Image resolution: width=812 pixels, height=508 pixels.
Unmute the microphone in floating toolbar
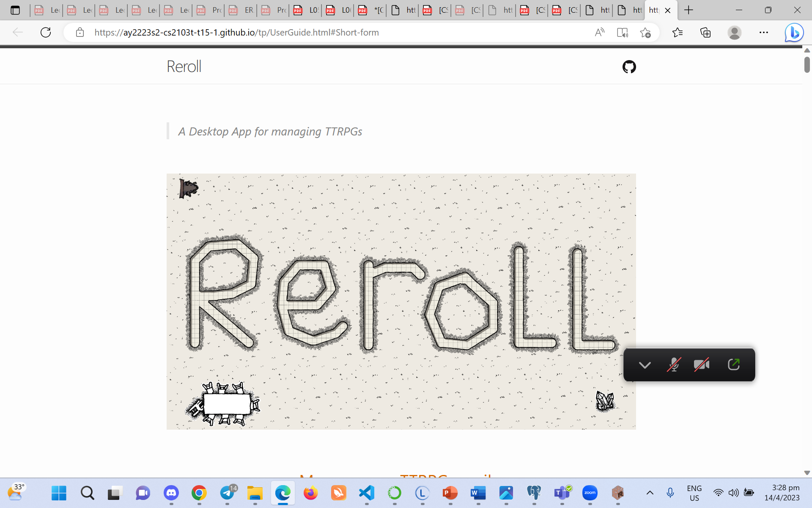673,365
